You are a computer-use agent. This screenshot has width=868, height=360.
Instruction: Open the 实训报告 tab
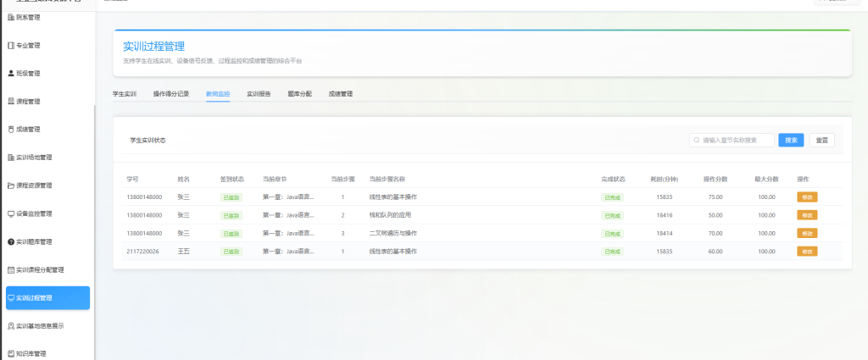(x=259, y=94)
